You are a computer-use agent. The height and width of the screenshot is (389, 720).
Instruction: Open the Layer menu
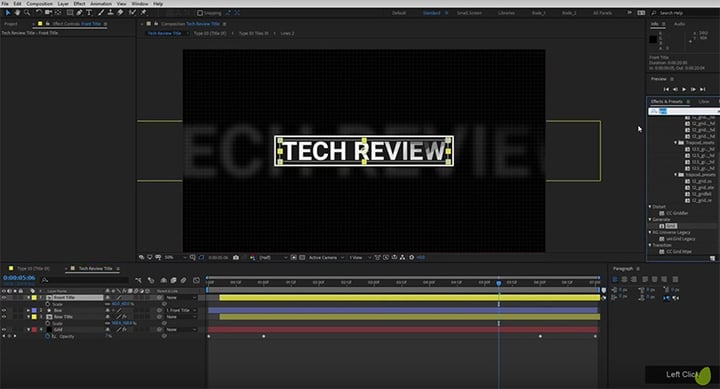point(63,4)
